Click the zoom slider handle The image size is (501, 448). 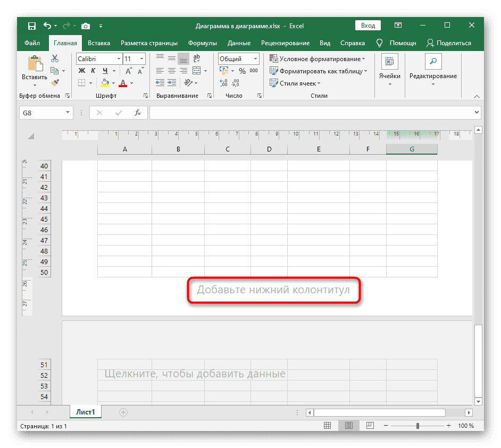click(x=417, y=426)
